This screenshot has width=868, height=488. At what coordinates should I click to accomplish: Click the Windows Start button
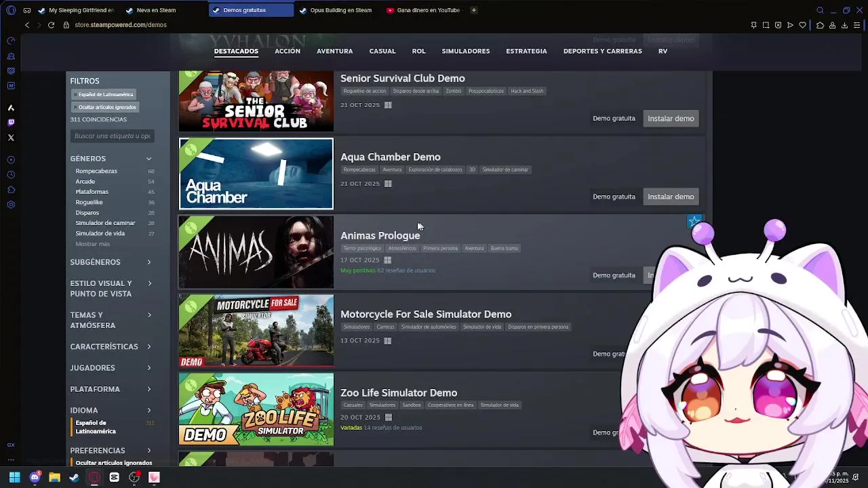point(14,477)
